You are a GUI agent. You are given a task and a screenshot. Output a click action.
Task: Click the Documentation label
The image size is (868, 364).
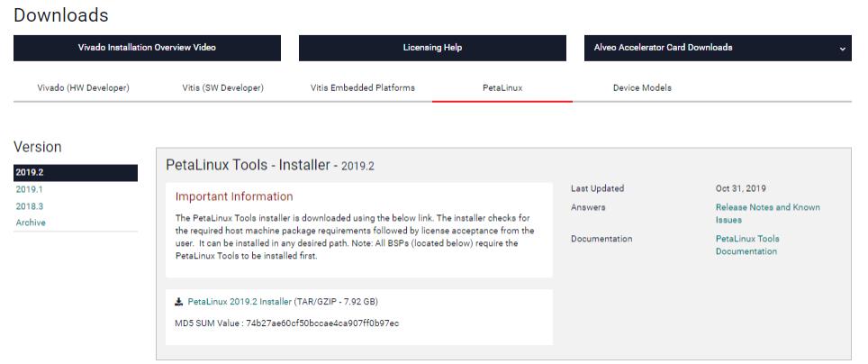pyautogui.click(x=601, y=239)
